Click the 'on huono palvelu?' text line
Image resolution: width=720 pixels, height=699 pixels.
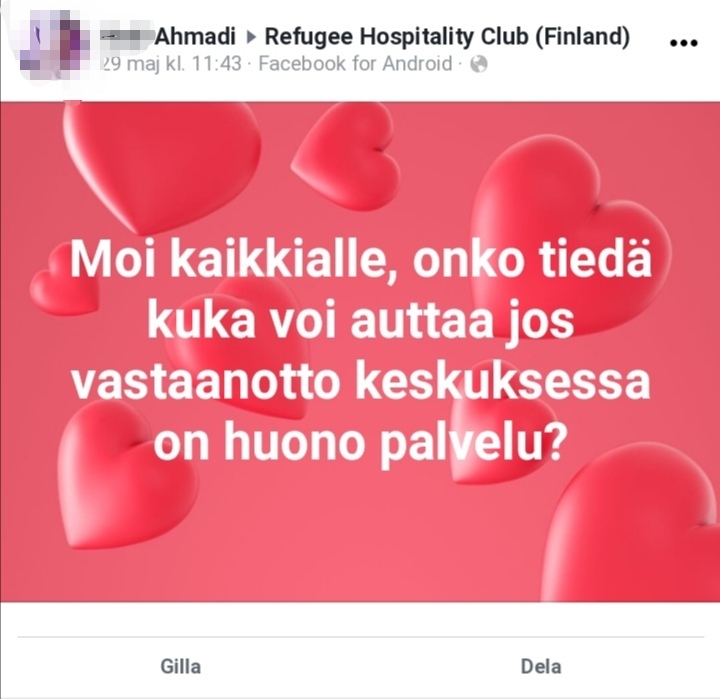click(358, 443)
